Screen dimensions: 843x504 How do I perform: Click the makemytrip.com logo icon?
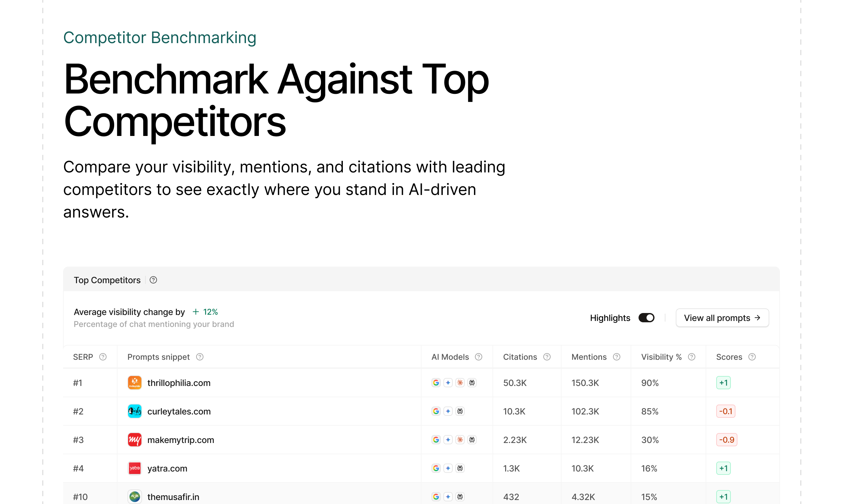135,440
